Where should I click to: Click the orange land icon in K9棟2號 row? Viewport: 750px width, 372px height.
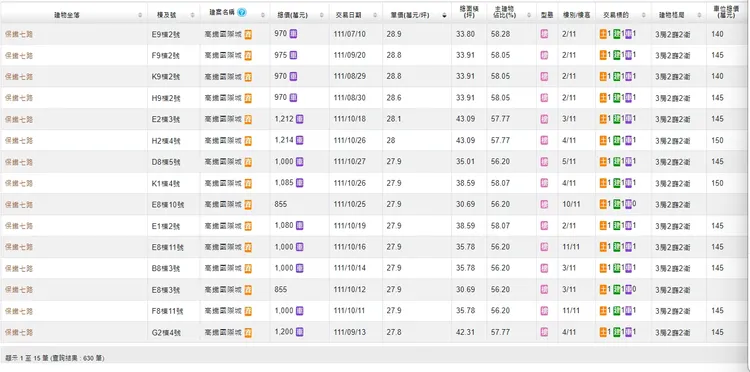(x=603, y=77)
